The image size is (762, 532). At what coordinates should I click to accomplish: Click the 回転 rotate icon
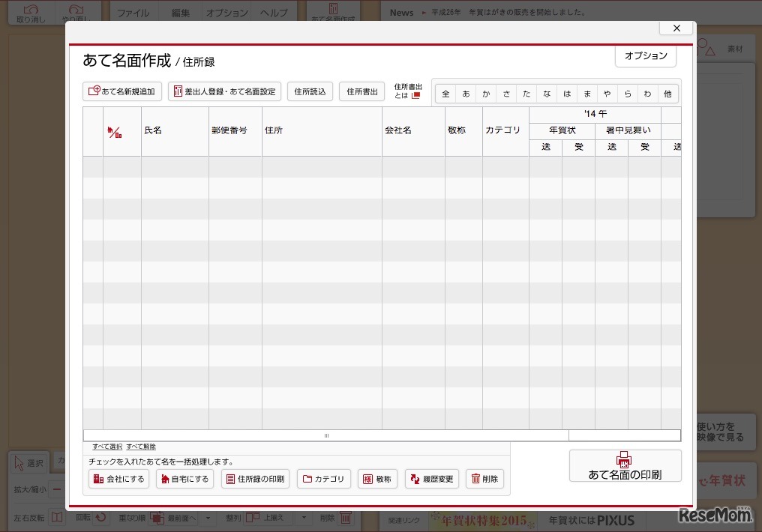(x=100, y=518)
